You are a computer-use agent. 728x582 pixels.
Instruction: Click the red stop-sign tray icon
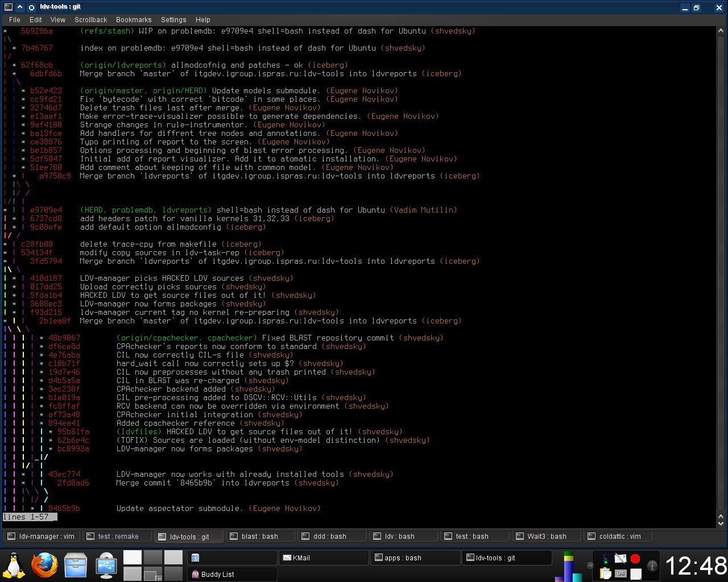635,559
